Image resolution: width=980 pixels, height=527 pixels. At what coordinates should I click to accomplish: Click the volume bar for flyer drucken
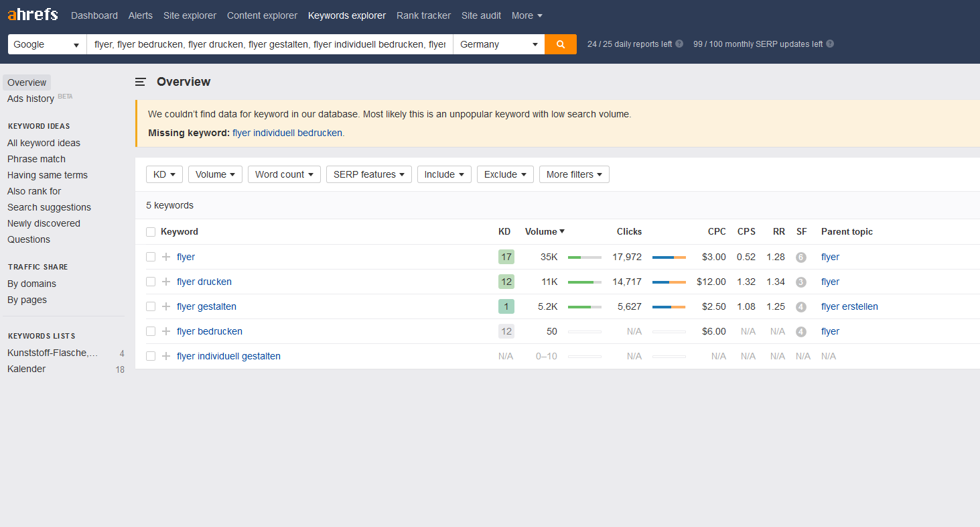click(584, 282)
